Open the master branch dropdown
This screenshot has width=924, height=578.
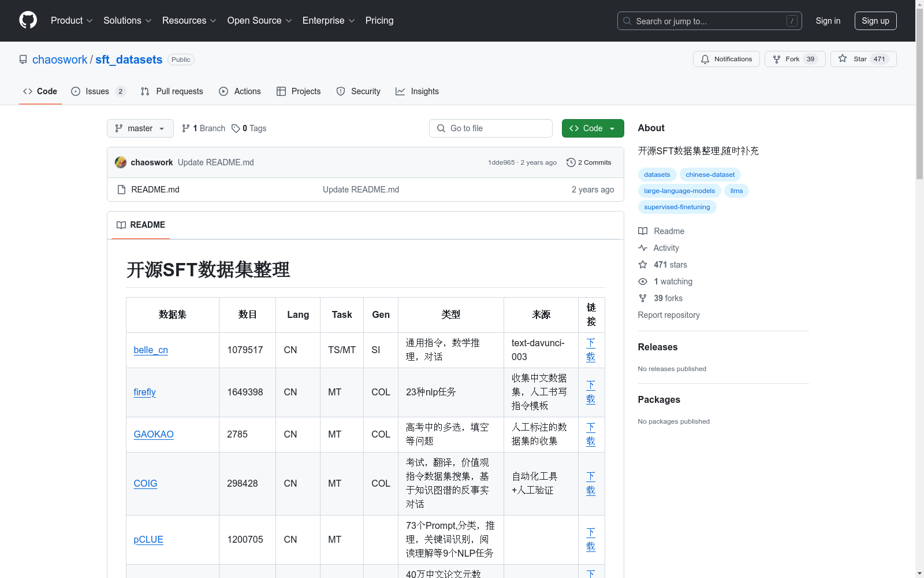pos(140,128)
